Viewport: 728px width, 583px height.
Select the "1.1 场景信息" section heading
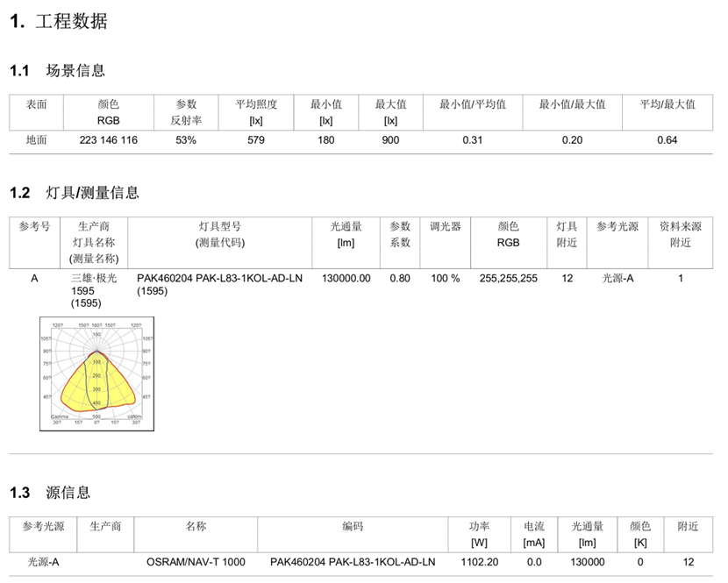tap(57, 71)
